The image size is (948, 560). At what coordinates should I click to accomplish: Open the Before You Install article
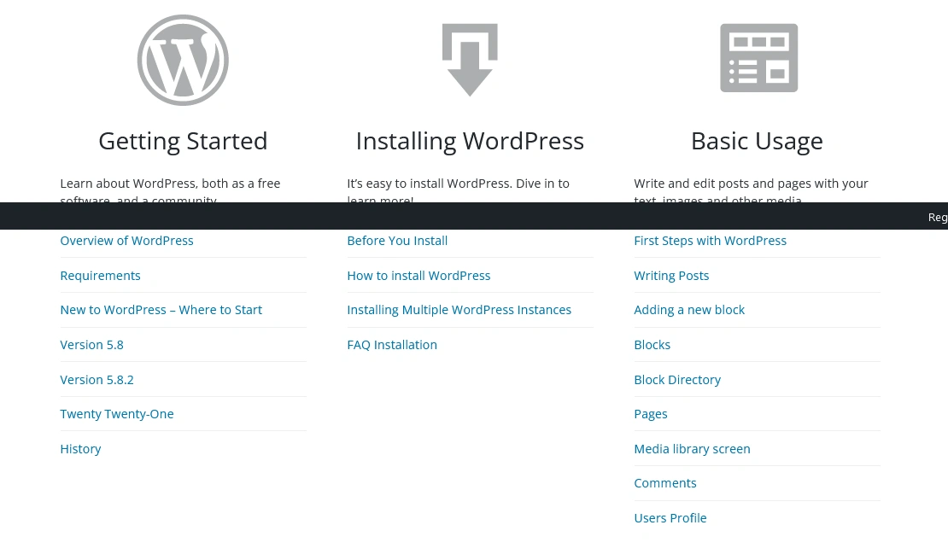point(397,240)
